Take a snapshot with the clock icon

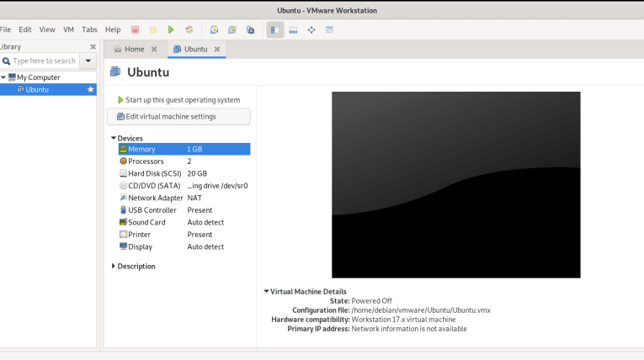coord(214,29)
